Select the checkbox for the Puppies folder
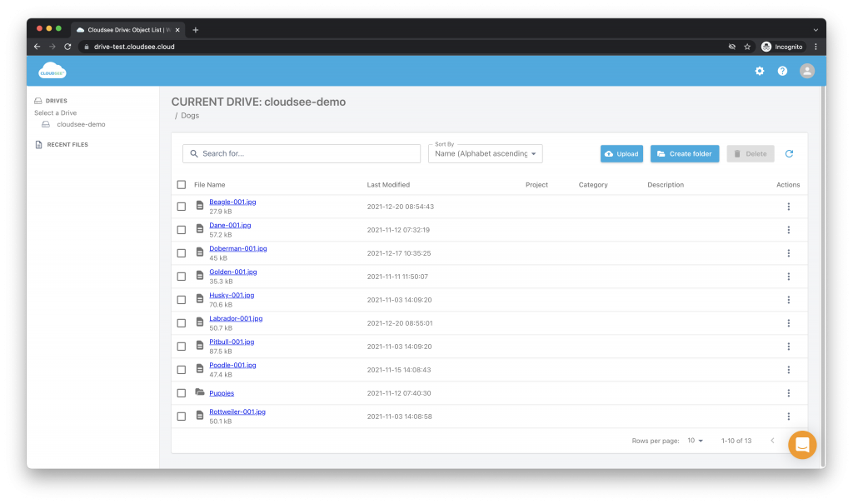Viewport: 853px width, 504px height. [181, 392]
